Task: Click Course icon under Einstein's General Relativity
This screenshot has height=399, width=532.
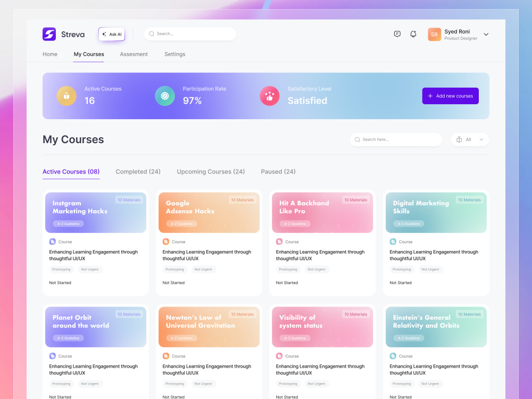Action: point(393,356)
